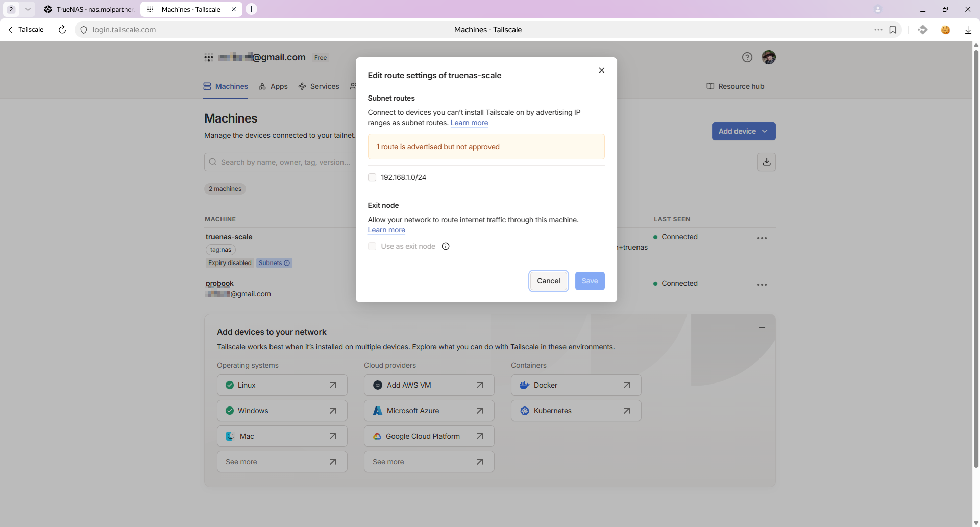Open Learn more link for subnet routes
The image size is (980, 527).
point(469,123)
